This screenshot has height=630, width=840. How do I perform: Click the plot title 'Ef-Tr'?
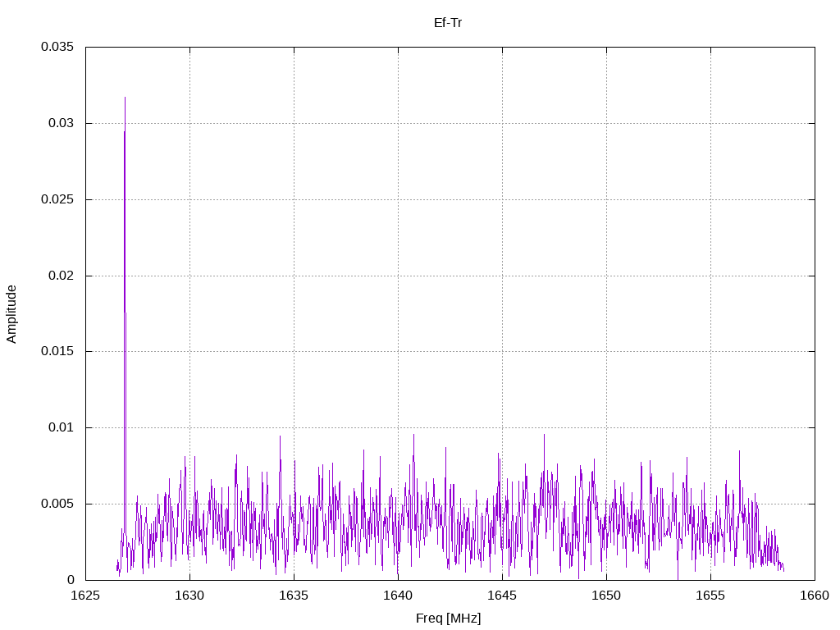tap(447, 23)
